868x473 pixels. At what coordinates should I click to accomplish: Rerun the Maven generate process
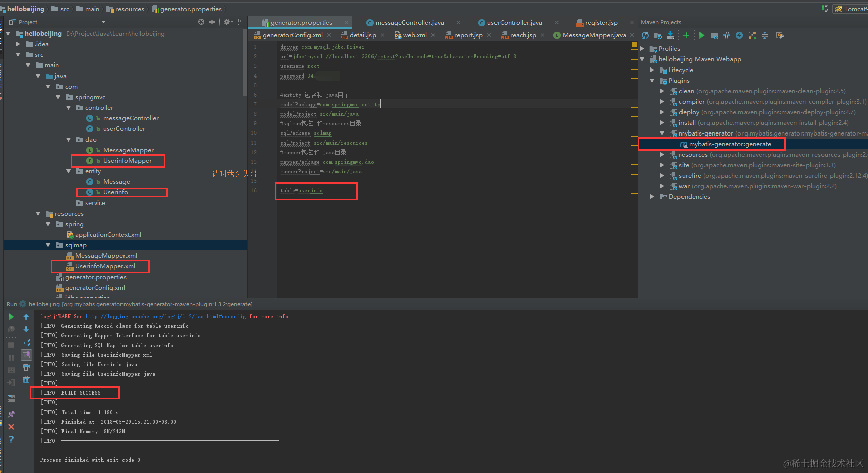click(11, 317)
